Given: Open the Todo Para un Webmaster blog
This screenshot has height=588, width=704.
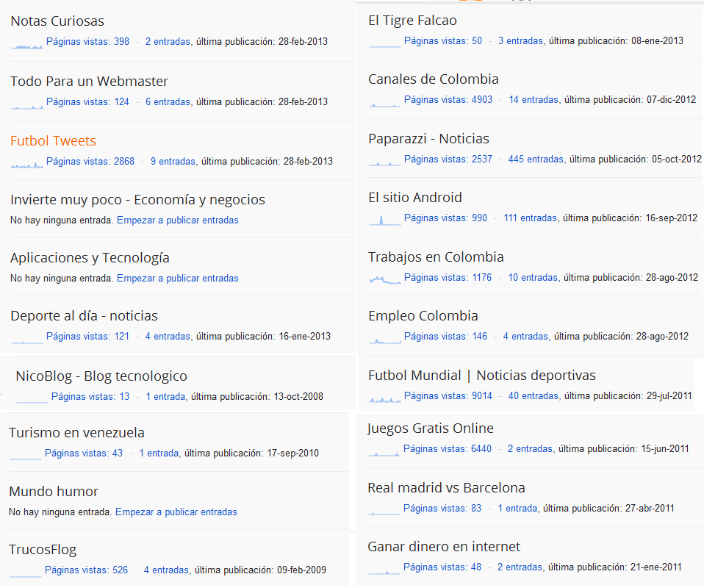Looking at the screenshot, I should (x=89, y=82).
